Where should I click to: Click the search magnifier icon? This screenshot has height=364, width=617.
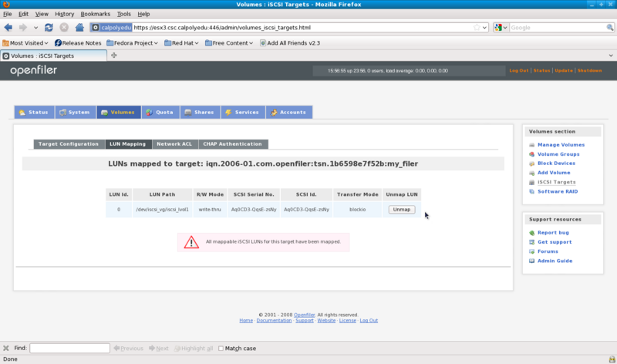point(610,28)
